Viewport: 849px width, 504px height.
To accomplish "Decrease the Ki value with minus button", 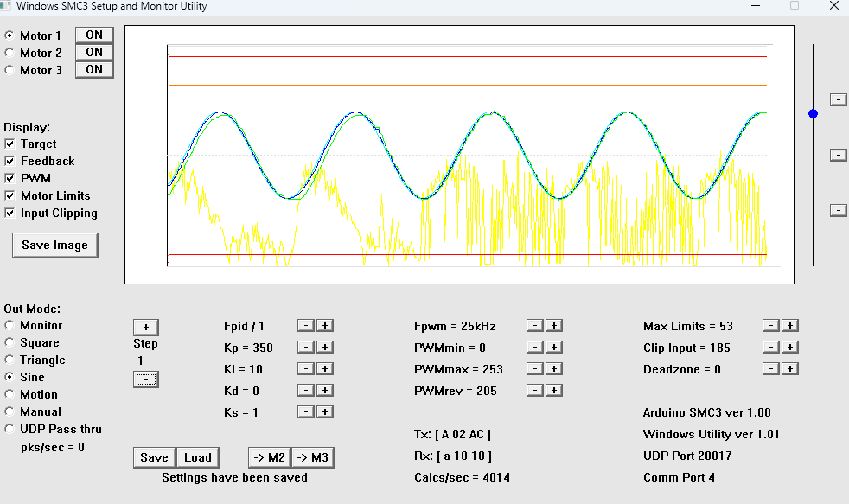I will [x=305, y=369].
